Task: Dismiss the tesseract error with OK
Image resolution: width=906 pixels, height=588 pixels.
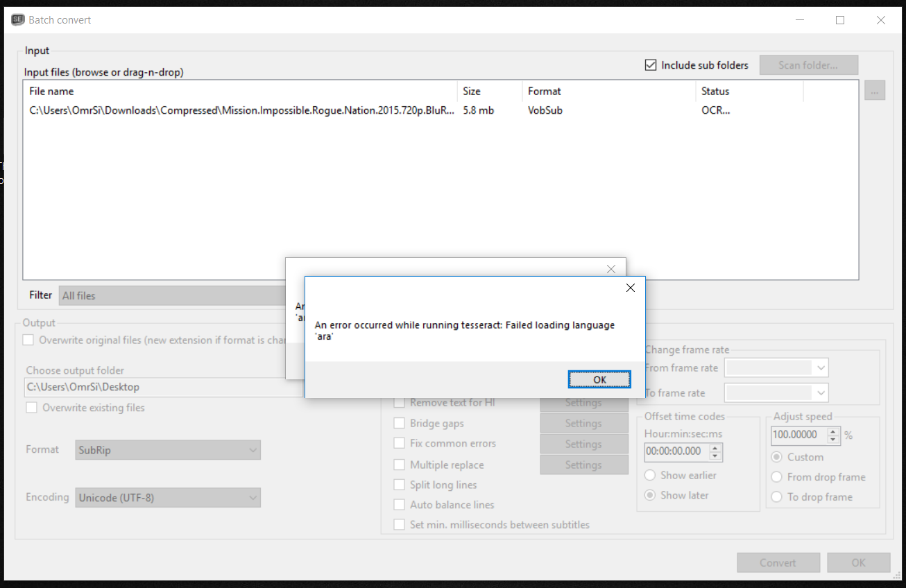Action: [x=599, y=379]
